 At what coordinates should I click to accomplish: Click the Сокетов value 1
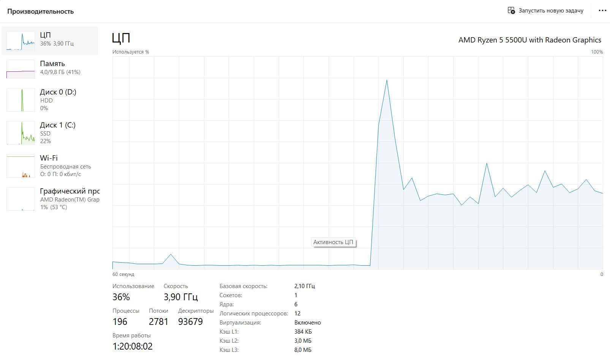[x=296, y=295]
